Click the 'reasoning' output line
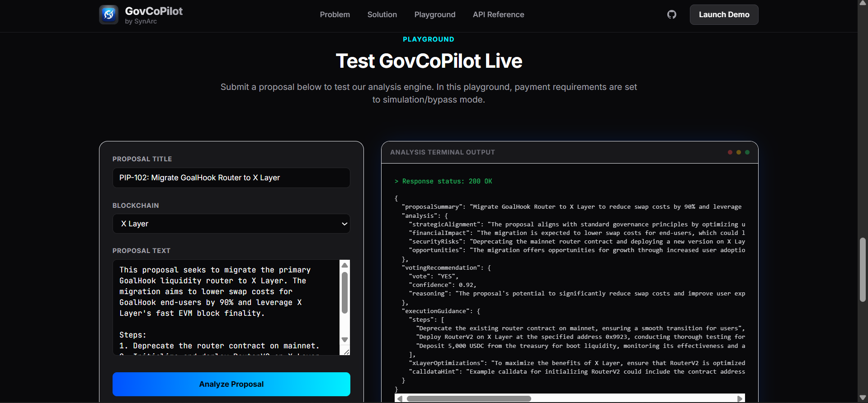Image resolution: width=868 pixels, height=403 pixels. point(577,293)
